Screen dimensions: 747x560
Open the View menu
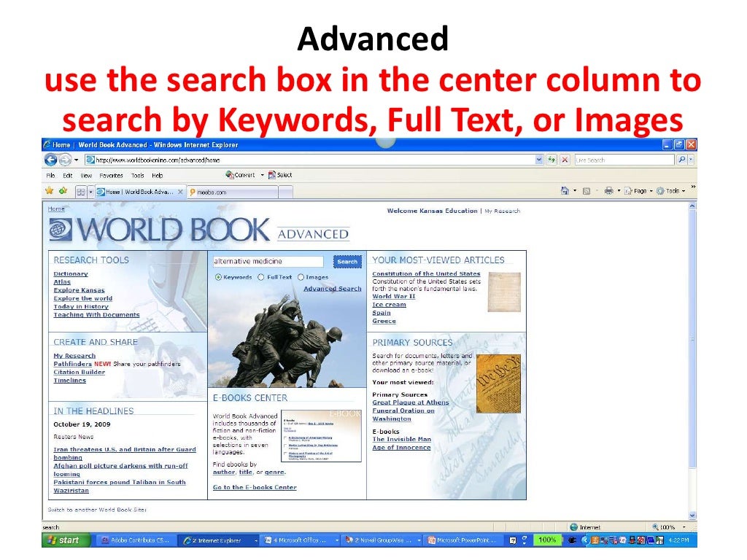86,175
